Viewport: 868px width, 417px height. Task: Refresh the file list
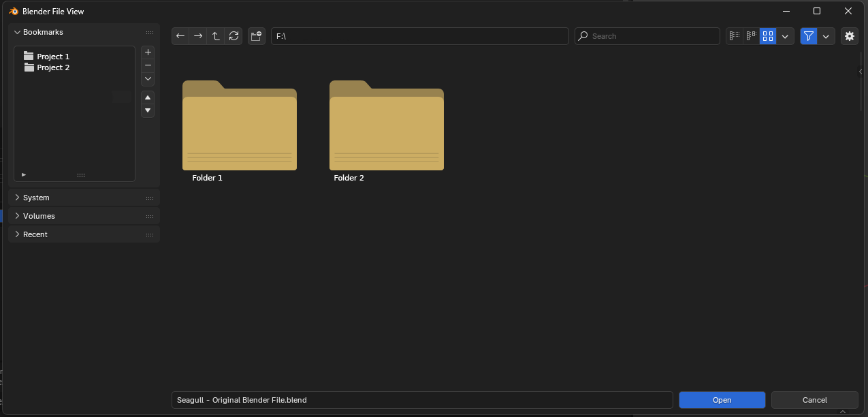coord(234,36)
